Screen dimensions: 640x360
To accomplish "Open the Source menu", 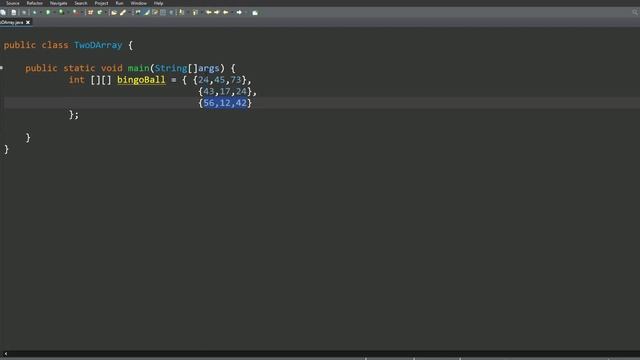I will coord(13,3).
